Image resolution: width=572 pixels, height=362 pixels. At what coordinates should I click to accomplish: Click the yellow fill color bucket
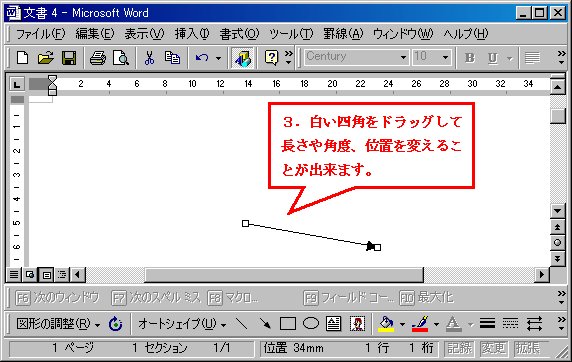tap(387, 324)
